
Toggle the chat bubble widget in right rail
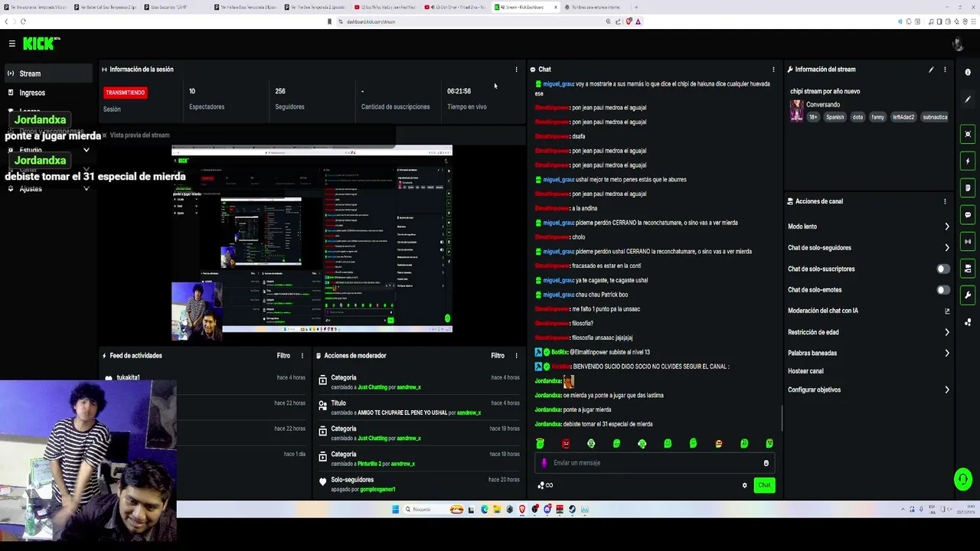[x=968, y=215]
